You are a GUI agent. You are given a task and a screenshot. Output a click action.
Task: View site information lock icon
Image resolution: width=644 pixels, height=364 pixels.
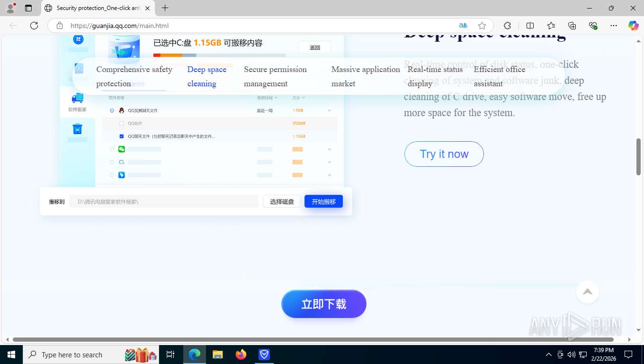click(60, 26)
